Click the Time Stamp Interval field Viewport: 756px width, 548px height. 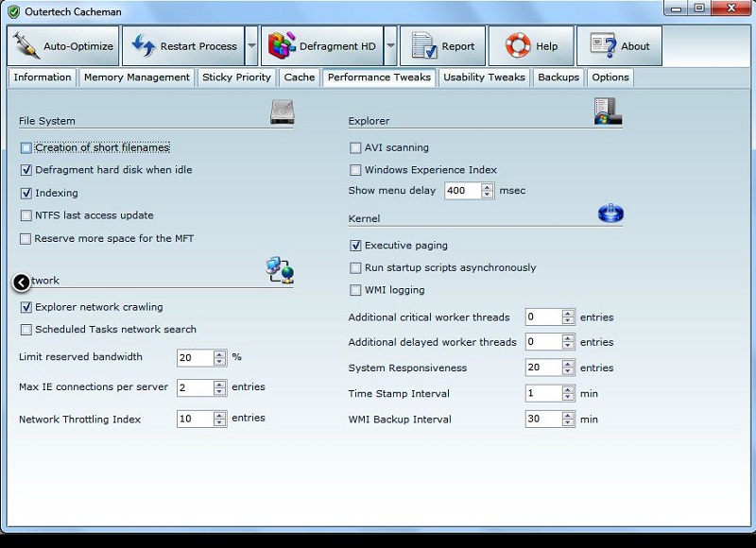pos(543,393)
